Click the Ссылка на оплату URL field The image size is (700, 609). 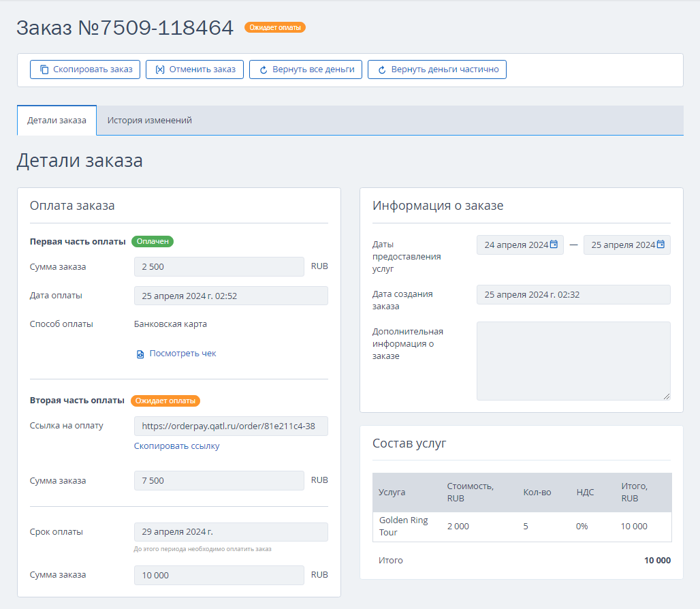232,426
